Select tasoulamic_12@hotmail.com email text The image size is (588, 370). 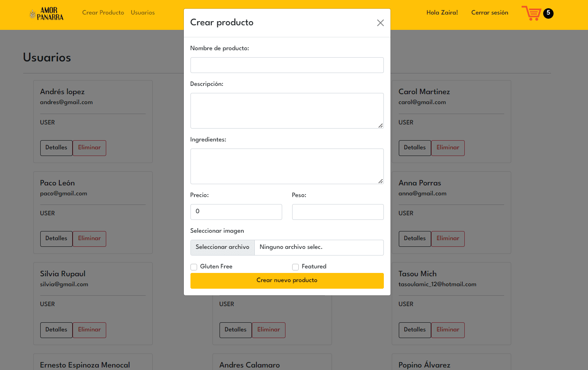[437, 284]
